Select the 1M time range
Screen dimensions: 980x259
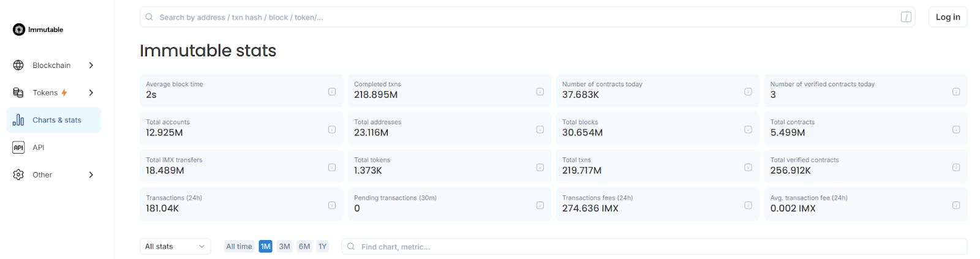pyautogui.click(x=265, y=247)
